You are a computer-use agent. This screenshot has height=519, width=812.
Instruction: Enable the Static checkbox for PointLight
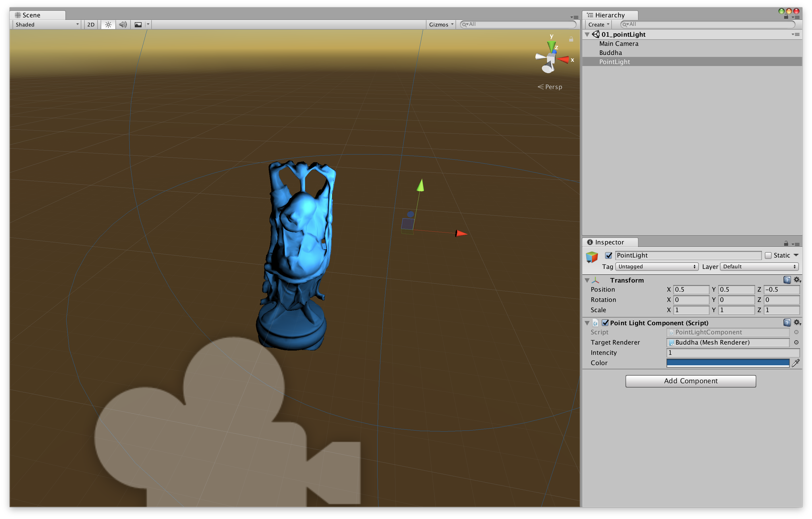(768, 256)
